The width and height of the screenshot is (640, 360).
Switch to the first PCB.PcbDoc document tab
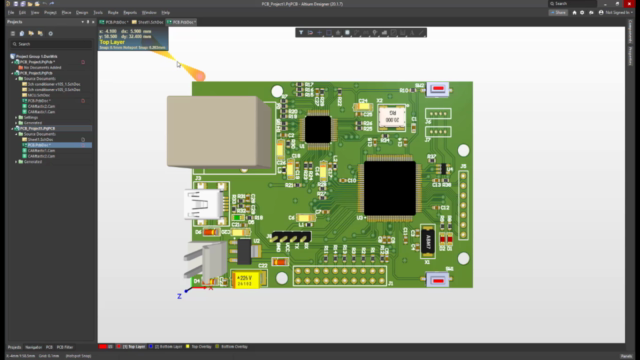114,22
